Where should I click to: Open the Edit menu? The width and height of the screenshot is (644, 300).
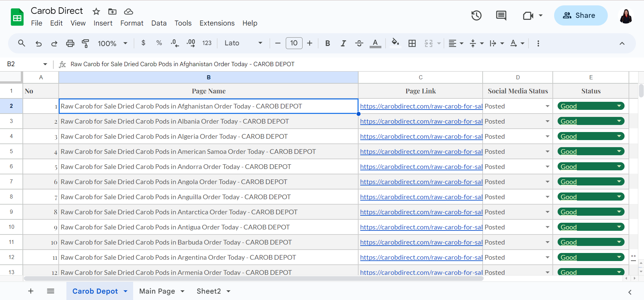coord(56,23)
